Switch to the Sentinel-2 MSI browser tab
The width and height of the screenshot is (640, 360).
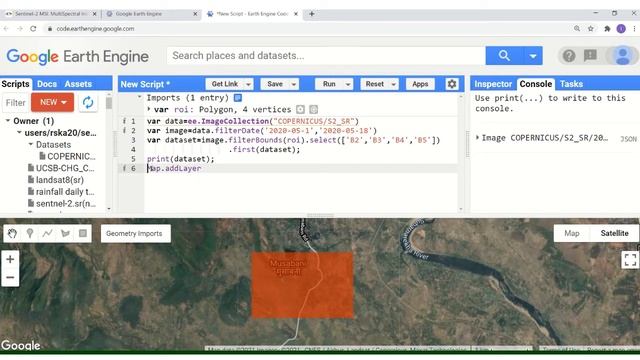pyautogui.click(x=50, y=14)
